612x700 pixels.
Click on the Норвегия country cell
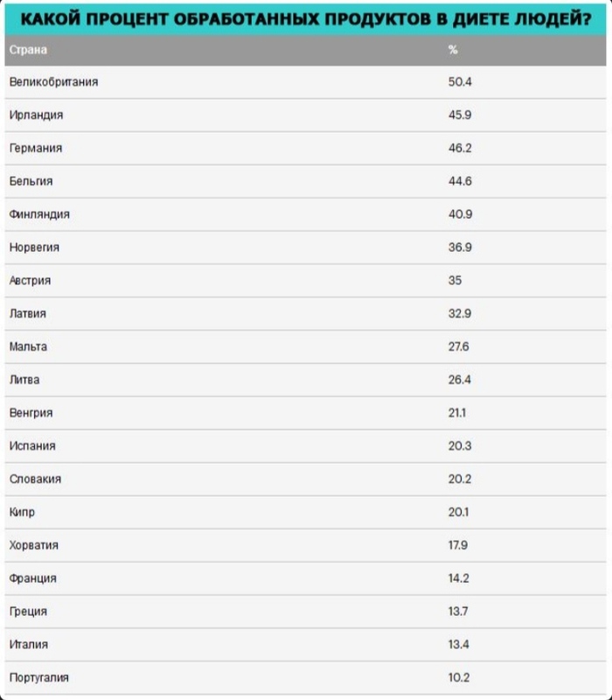click(34, 248)
